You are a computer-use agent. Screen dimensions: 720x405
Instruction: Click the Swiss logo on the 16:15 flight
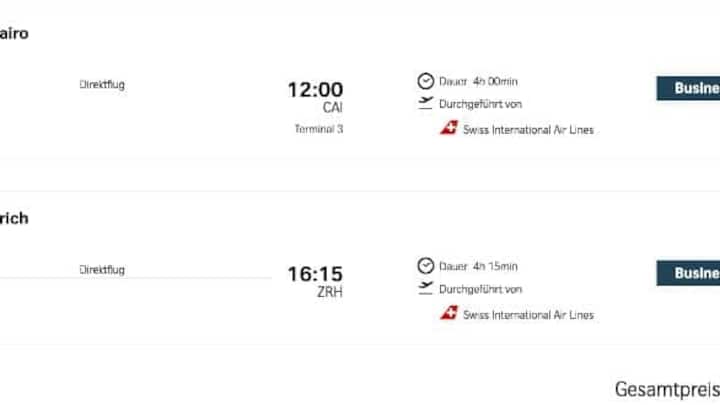tap(449, 313)
